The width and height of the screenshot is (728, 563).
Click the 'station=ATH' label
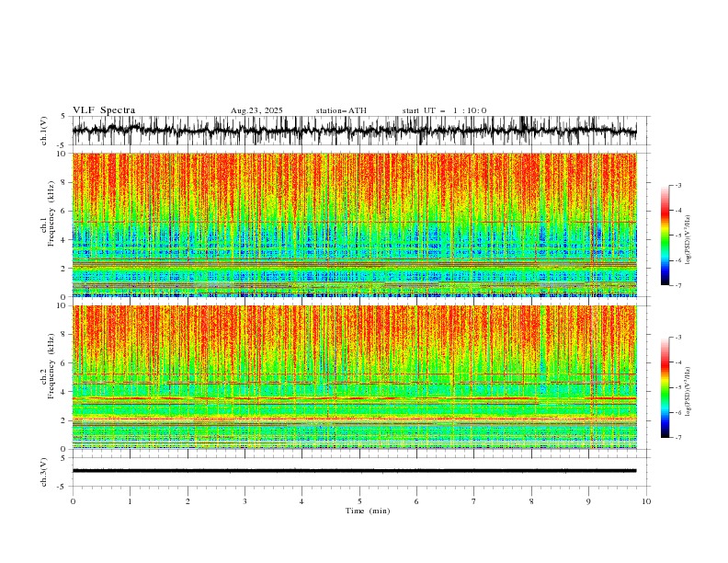[341, 110]
